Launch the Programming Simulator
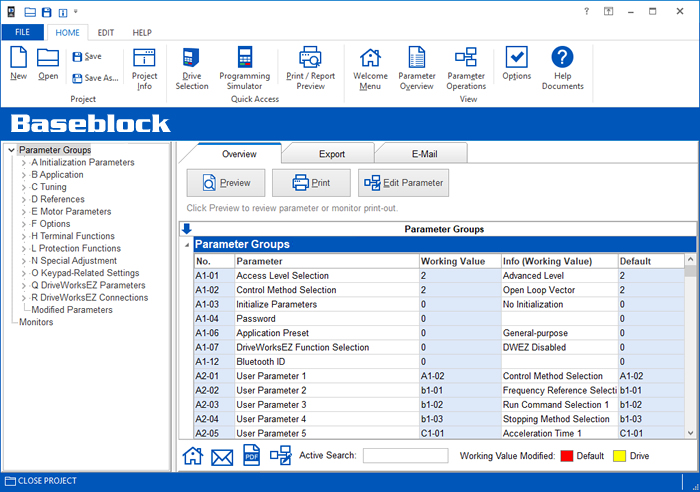This screenshot has width=700, height=492. pos(244,68)
